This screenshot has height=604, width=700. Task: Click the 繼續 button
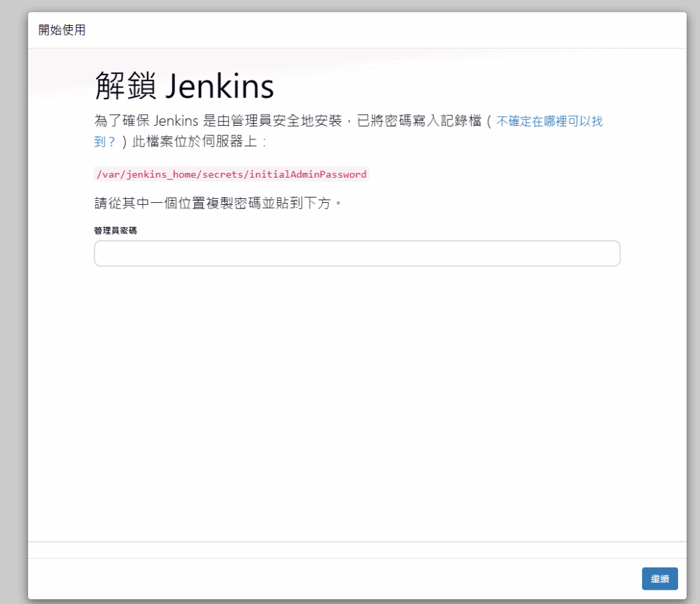click(x=660, y=579)
